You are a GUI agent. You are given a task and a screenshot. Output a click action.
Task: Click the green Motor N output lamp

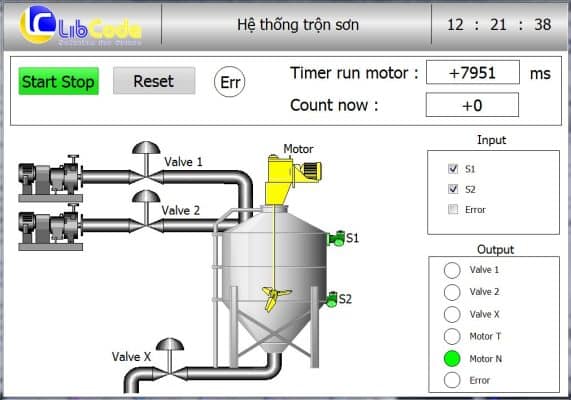click(x=452, y=358)
